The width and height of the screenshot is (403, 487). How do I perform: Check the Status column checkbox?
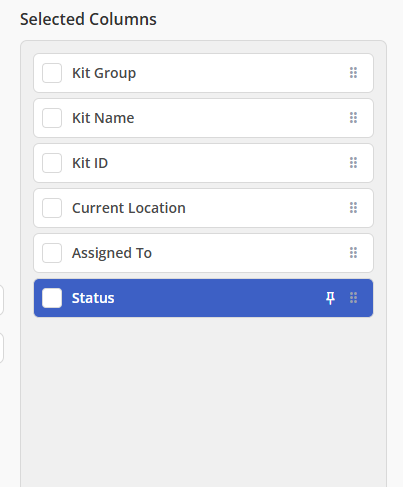click(x=52, y=298)
